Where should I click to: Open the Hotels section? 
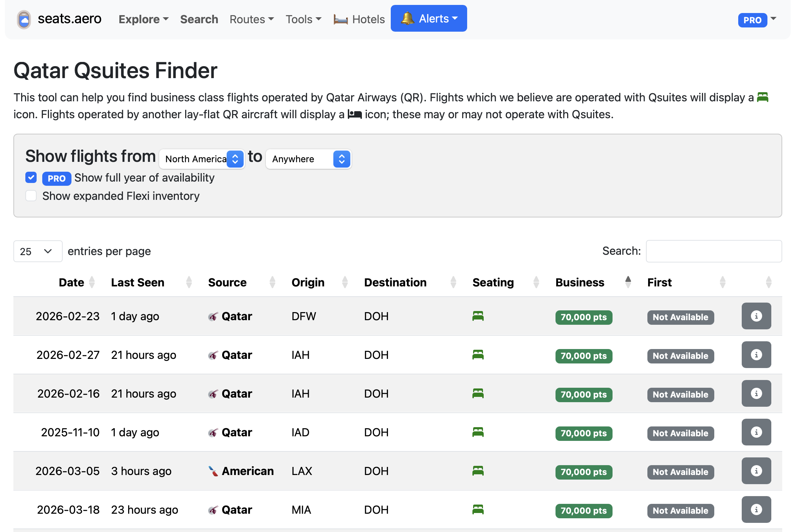(359, 19)
